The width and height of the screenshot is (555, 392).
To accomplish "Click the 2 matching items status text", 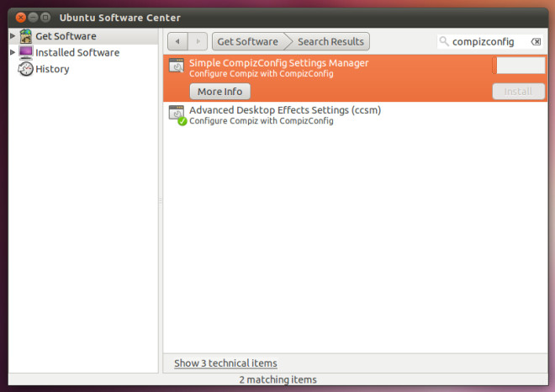I will click(277, 379).
